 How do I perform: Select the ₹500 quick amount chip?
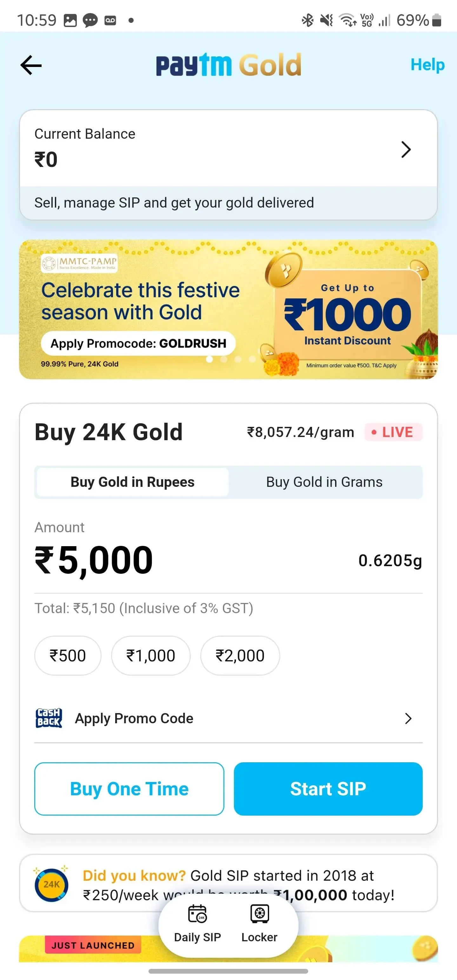(x=68, y=655)
